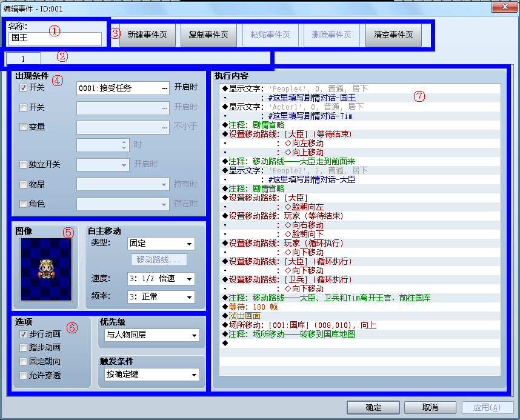
Task: Toggle the 步行动画 option checkbox
Action: click(x=23, y=334)
